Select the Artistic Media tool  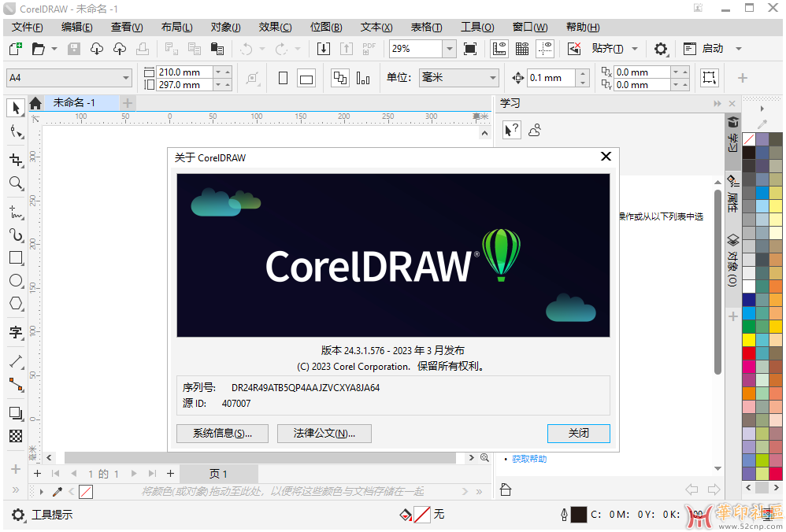(16, 235)
